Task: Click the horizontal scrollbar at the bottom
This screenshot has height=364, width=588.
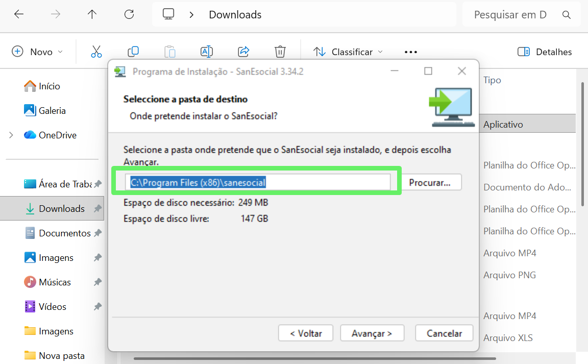Action: [315, 359]
